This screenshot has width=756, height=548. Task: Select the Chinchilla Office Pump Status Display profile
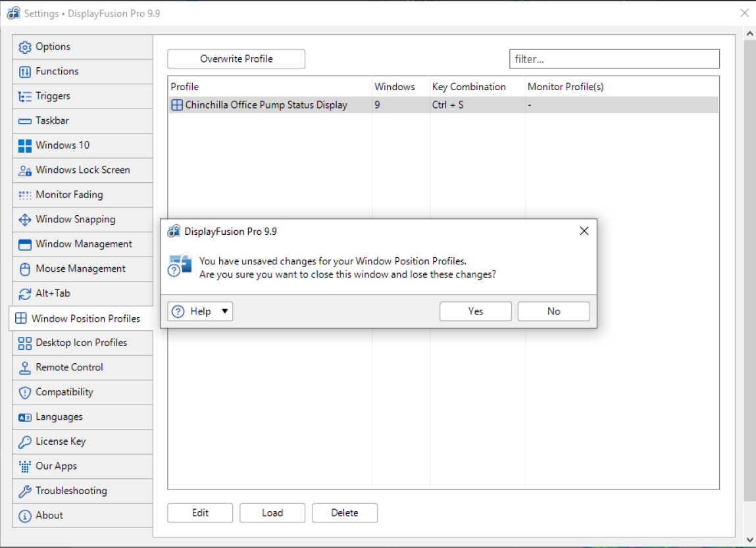(266, 105)
